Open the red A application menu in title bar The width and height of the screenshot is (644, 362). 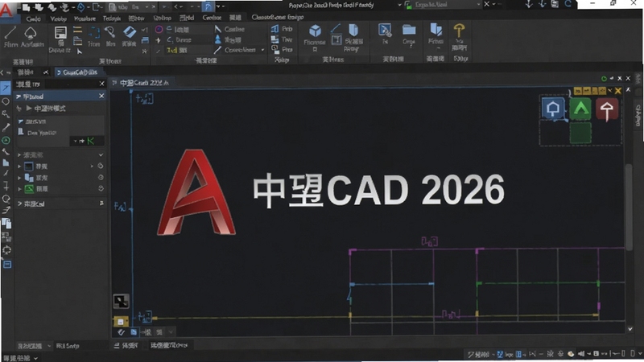6,9
